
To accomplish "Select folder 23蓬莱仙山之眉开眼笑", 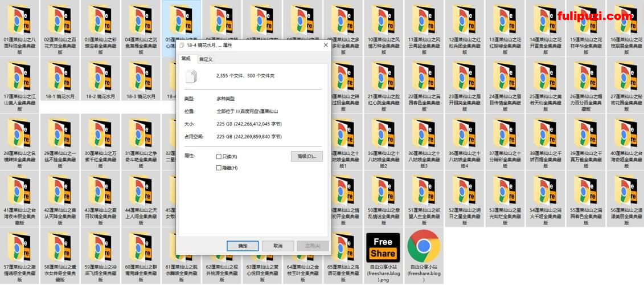I will 464,84.
